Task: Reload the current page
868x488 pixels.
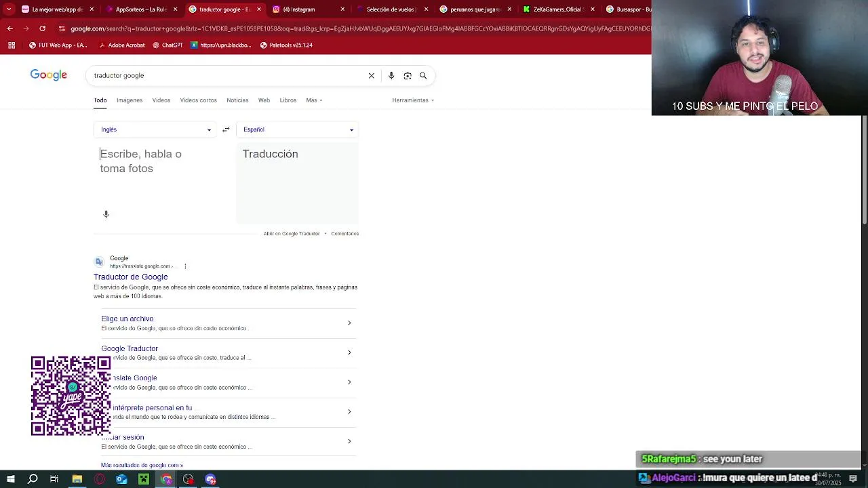Action: (x=42, y=28)
